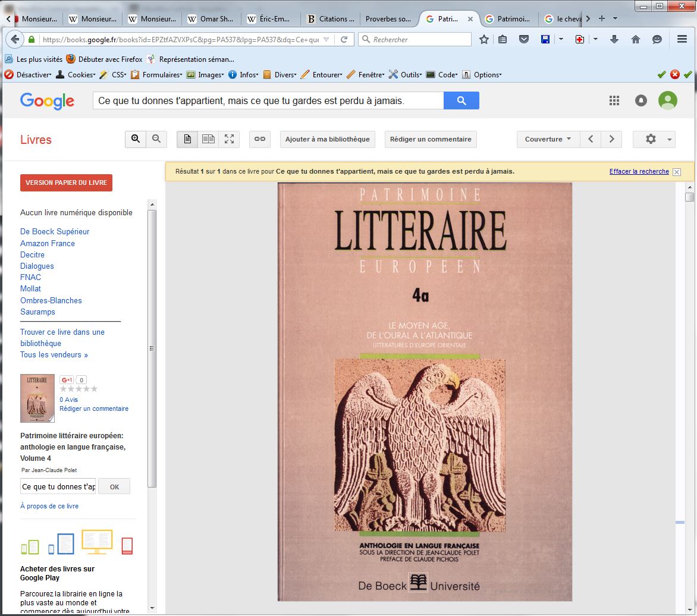
Task: Go to the next page arrow
Action: tap(611, 139)
